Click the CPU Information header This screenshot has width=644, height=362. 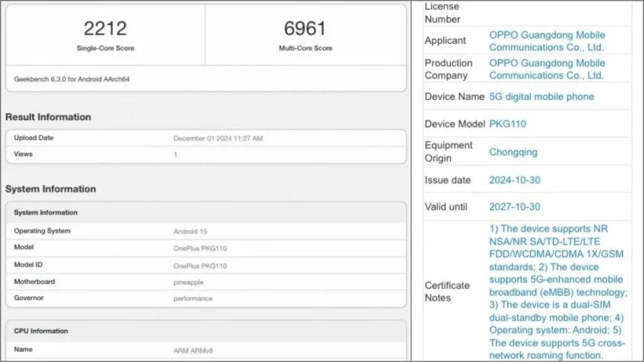tap(41, 331)
